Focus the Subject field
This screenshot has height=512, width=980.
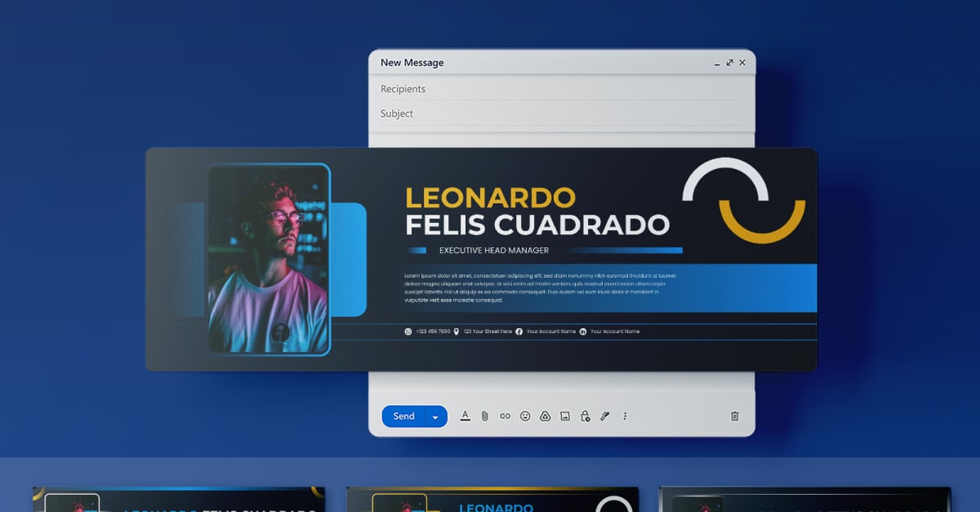pyautogui.click(x=562, y=114)
